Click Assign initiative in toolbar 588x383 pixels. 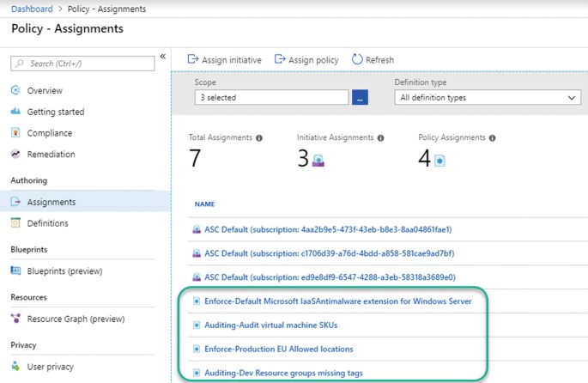224,60
